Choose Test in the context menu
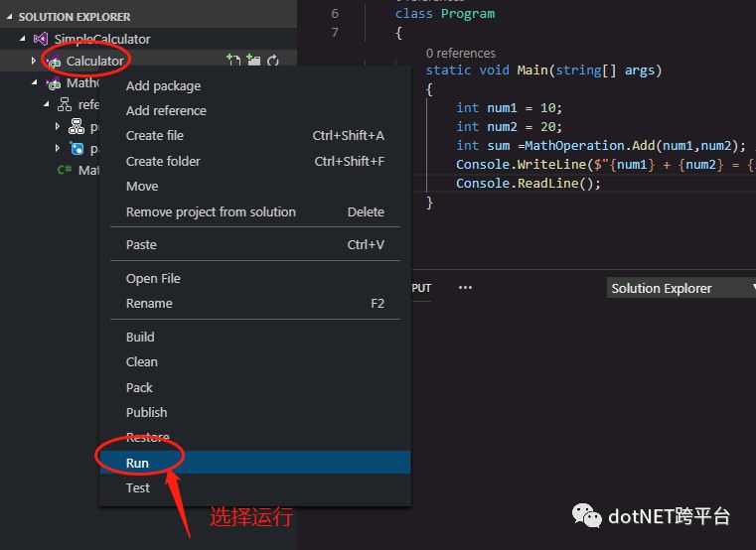 click(x=255, y=487)
